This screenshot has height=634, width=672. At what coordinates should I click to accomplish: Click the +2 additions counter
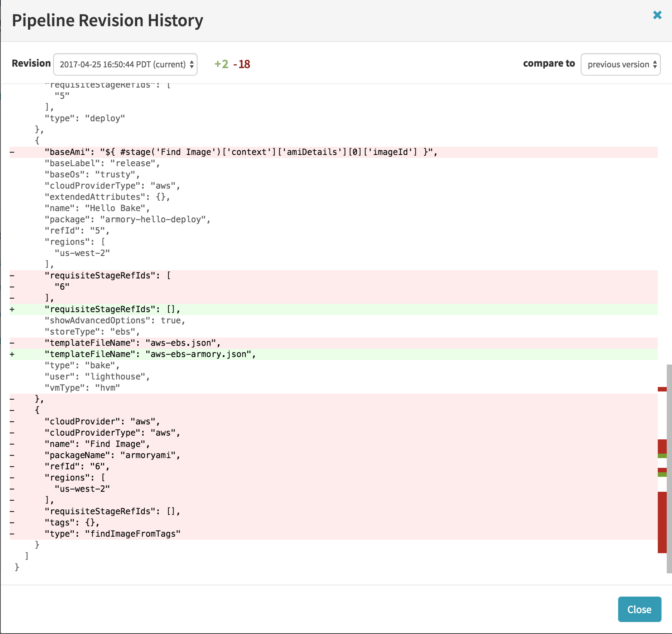[x=221, y=64]
